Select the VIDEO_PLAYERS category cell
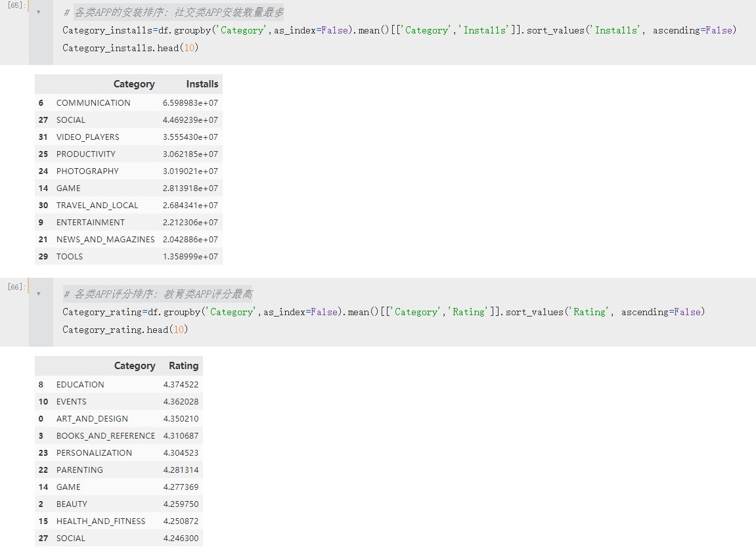 pos(88,137)
